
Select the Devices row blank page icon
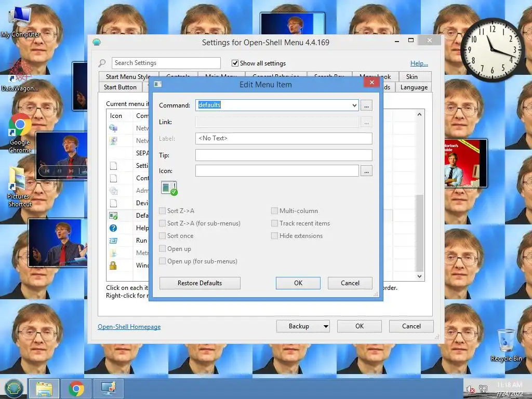tap(113, 203)
